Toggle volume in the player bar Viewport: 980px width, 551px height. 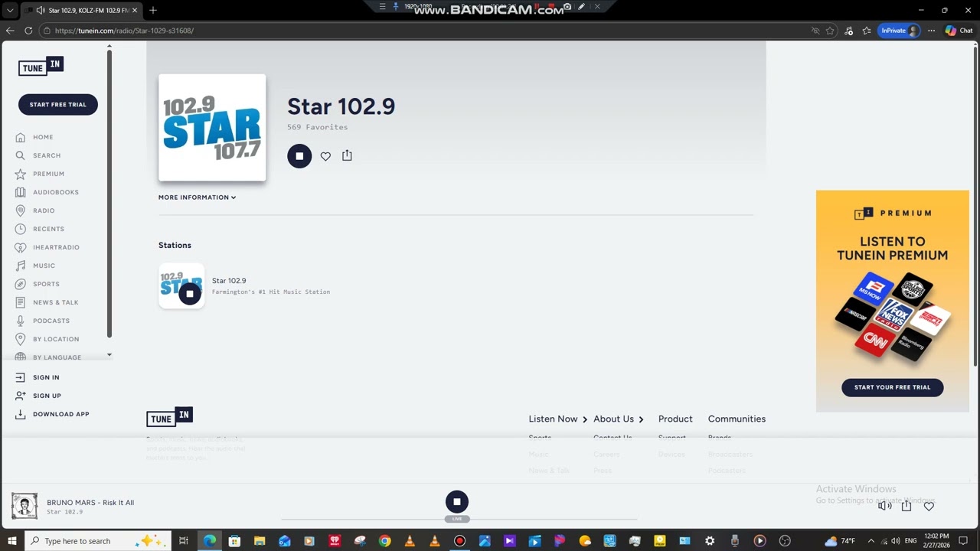[x=884, y=506]
